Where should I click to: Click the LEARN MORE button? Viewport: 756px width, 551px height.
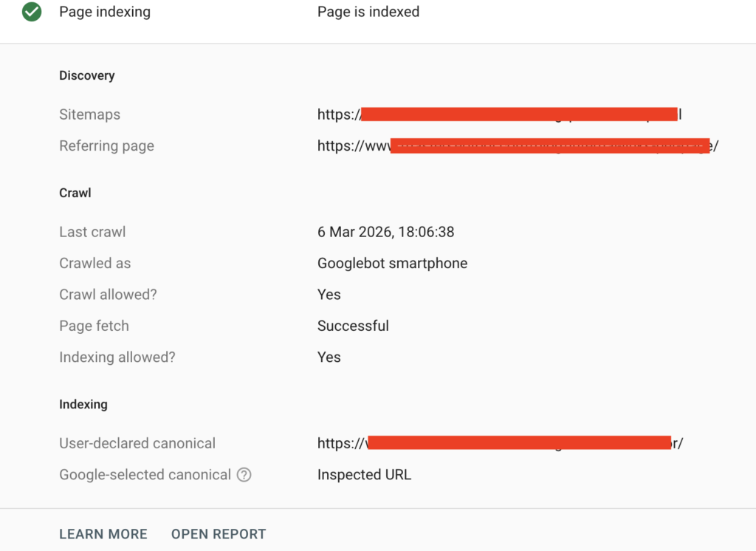[x=103, y=533]
